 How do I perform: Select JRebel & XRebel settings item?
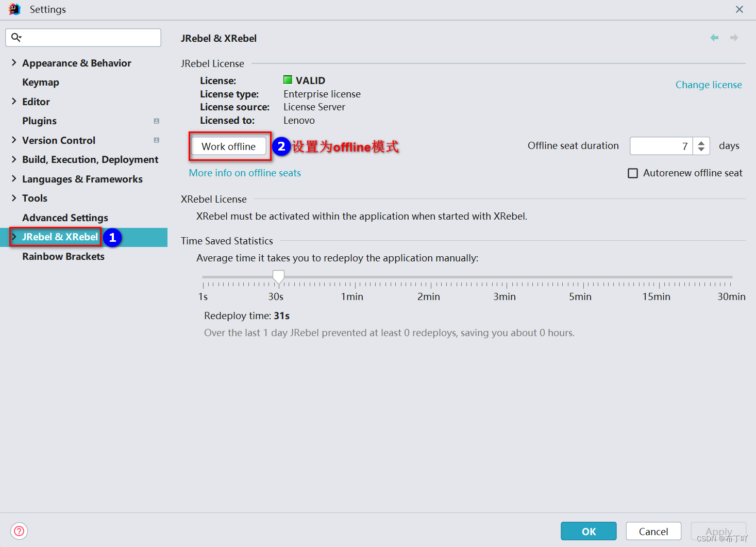[x=60, y=237]
